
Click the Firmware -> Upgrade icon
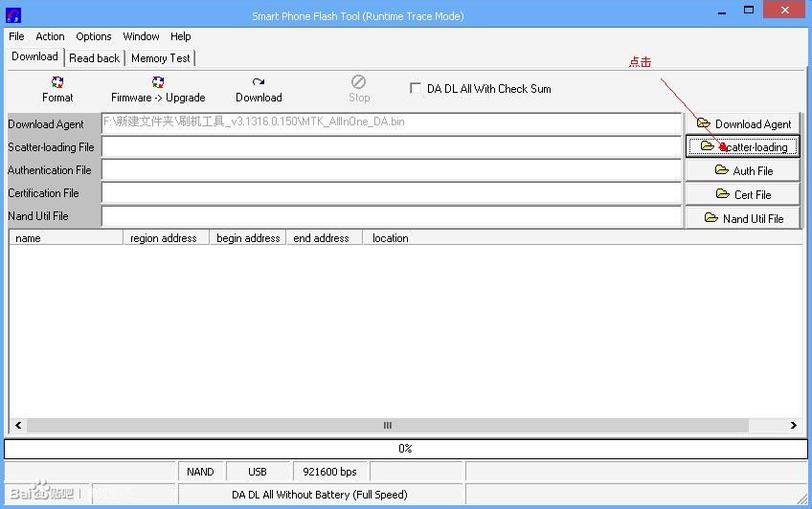coord(158,83)
